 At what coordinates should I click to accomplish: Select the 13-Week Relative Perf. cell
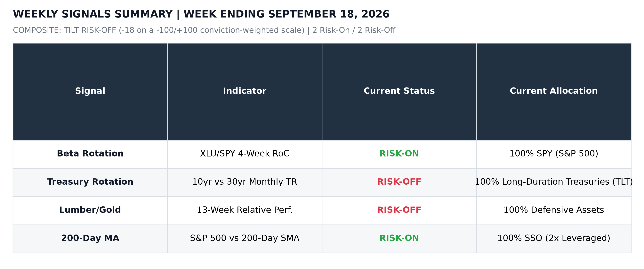pyautogui.click(x=245, y=210)
